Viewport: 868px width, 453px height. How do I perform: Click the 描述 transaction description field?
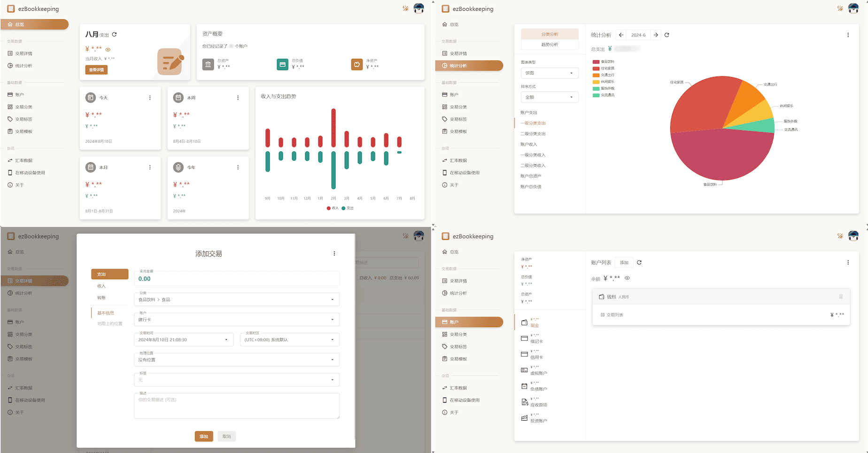(236, 405)
